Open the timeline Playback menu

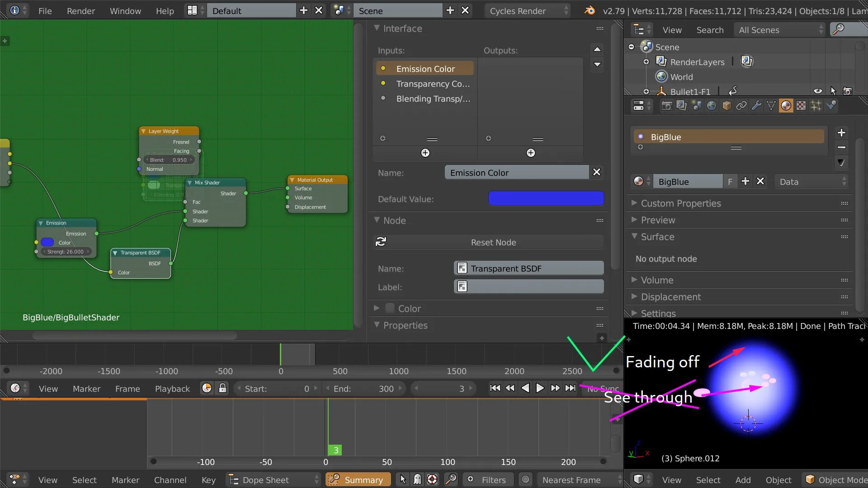click(172, 389)
